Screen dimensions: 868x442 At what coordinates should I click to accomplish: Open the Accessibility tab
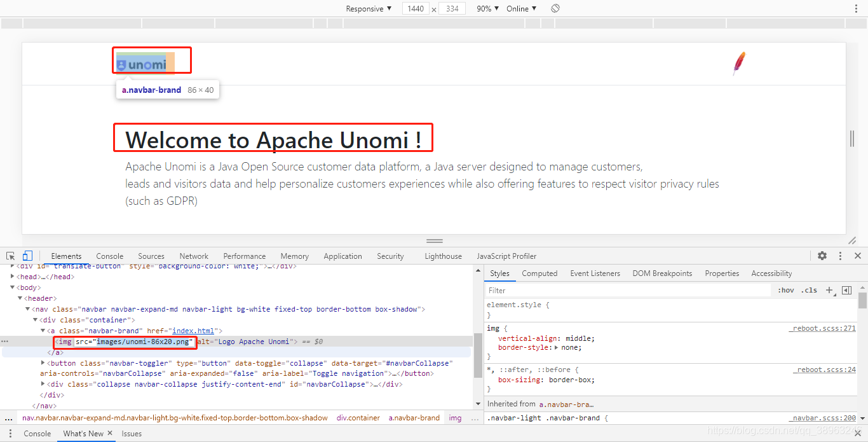point(771,273)
